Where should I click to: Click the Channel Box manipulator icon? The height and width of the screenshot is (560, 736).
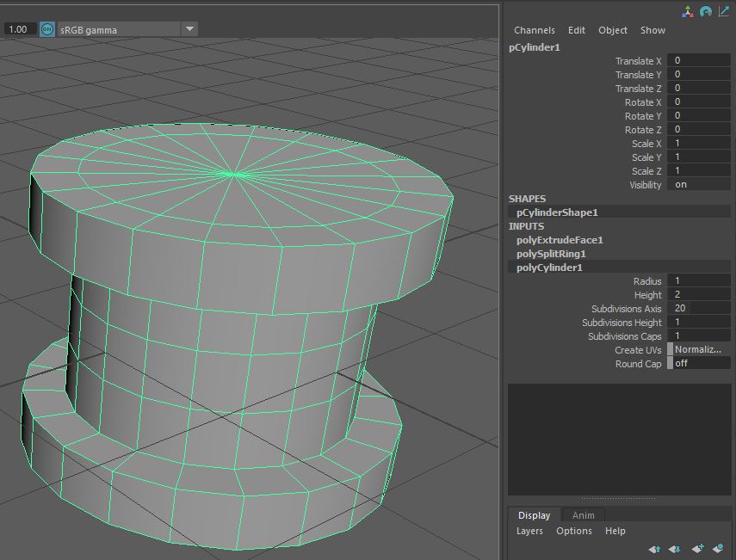688,11
